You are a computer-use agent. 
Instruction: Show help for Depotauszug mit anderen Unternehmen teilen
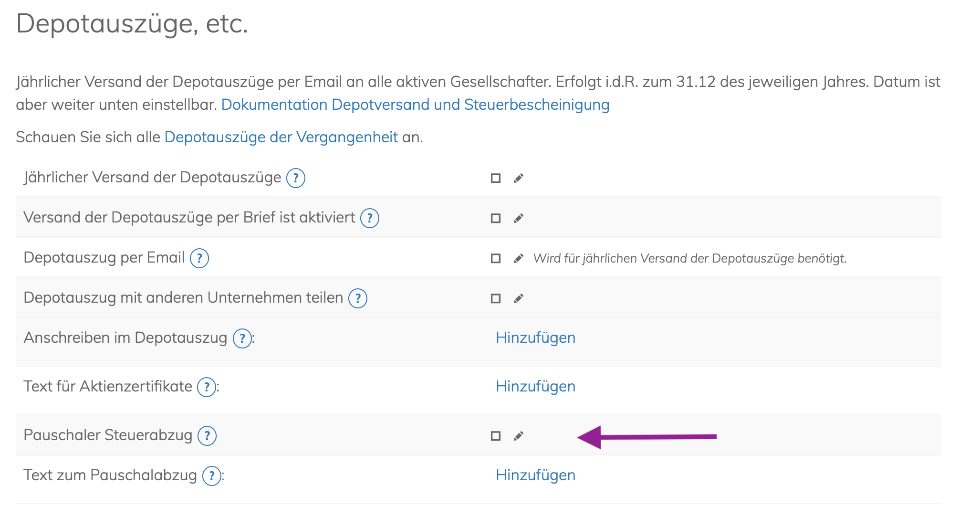pyautogui.click(x=357, y=298)
